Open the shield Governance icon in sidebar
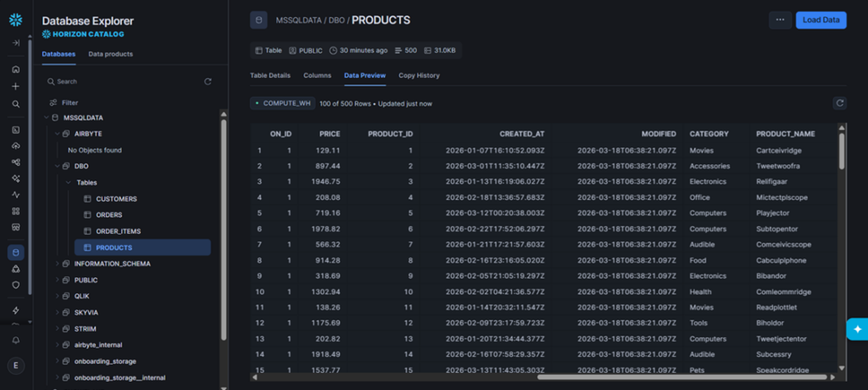Image resolution: width=868 pixels, height=390 pixels. (15, 285)
